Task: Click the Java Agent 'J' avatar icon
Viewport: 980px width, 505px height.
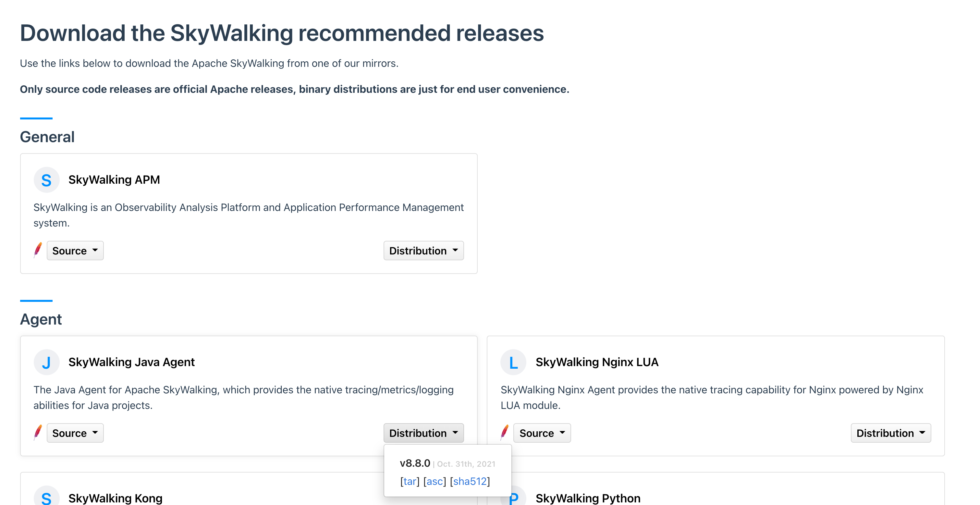Action: 46,362
